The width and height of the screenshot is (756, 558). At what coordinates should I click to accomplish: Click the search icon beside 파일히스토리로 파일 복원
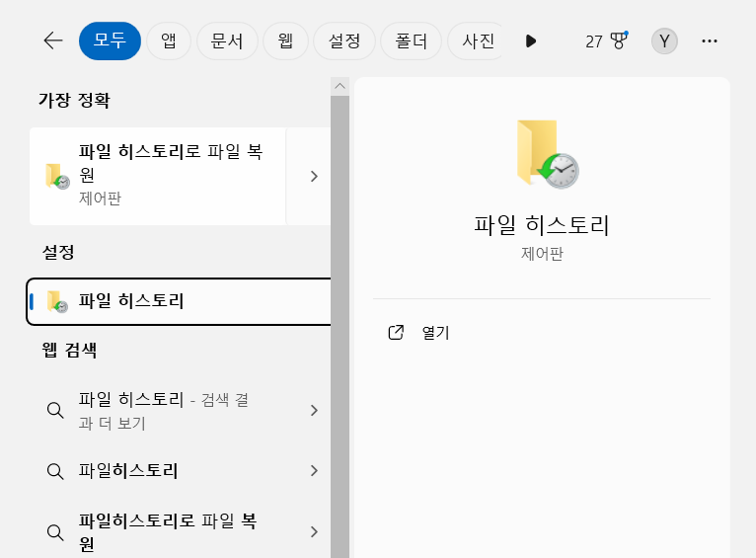[x=55, y=532]
